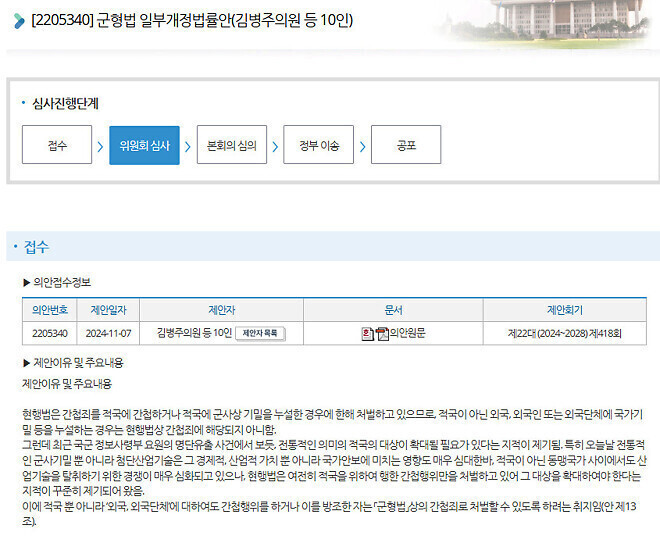Viewport: 660px width, 543px height.
Task: Click the paragraph starting with 이에 적국 뿐 아니라
Action: click(329, 514)
